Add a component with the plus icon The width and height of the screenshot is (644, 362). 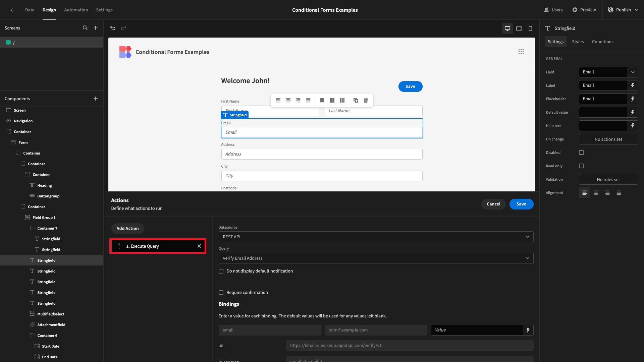click(96, 99)
